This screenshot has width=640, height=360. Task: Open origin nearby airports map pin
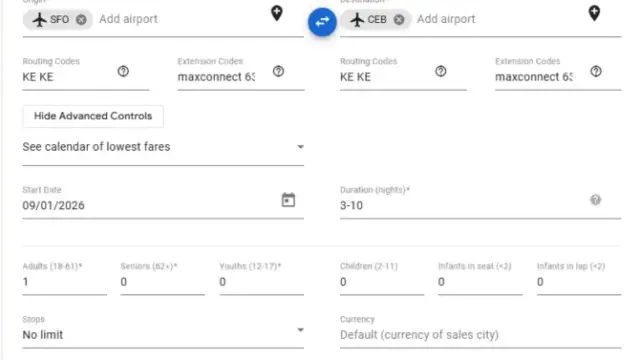point(277,13)
